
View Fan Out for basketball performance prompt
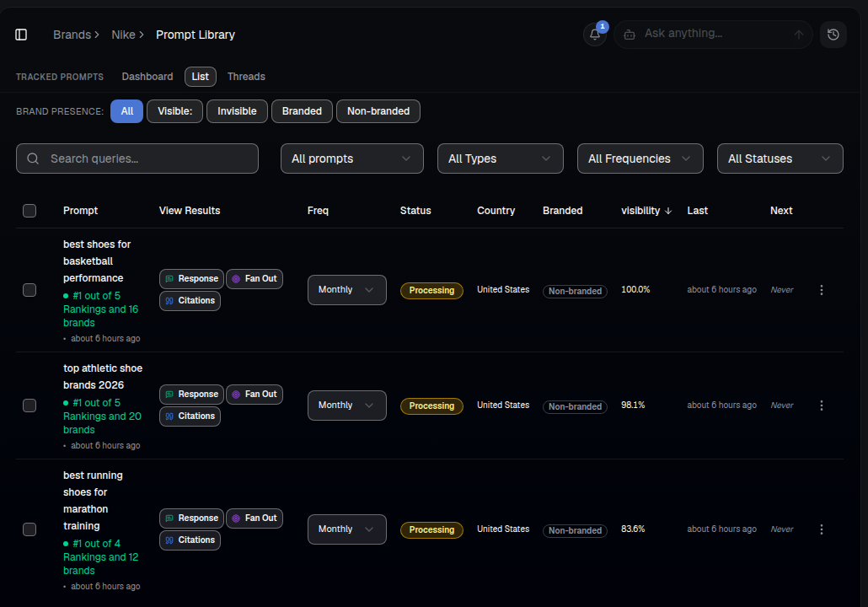point(255,279)
